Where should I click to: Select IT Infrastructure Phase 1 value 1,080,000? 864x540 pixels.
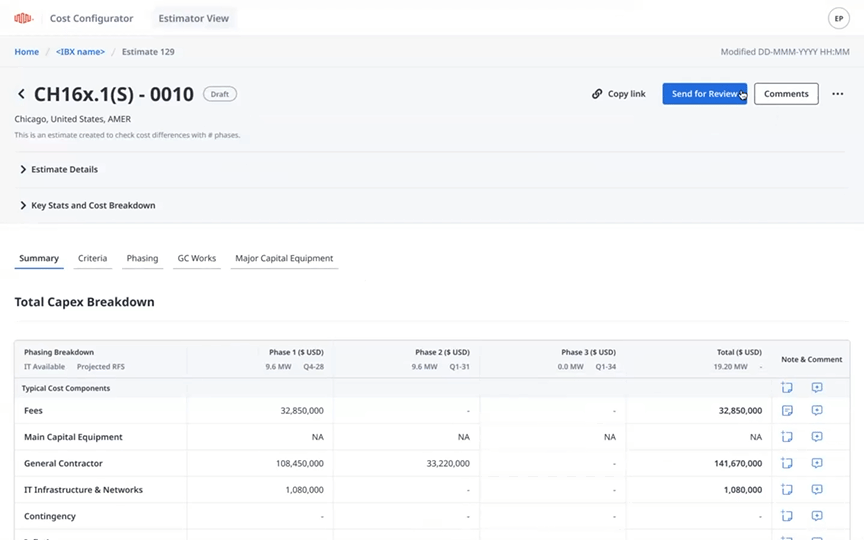[304, 490]
